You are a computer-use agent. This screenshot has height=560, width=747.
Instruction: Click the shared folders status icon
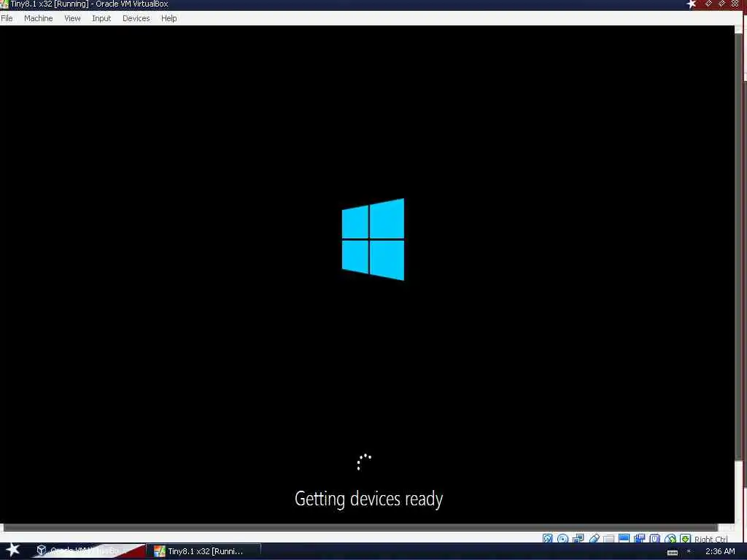point(609,539)
